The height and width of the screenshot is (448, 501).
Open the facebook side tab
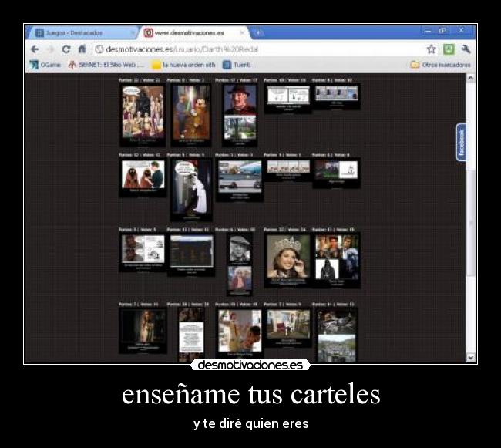tap(461, 142)
